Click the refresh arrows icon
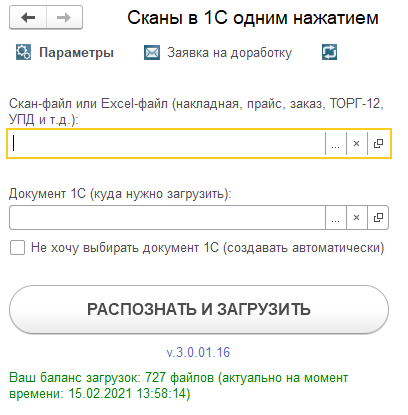408x415 pixels. pyautogui.click(x=329, y=52)
